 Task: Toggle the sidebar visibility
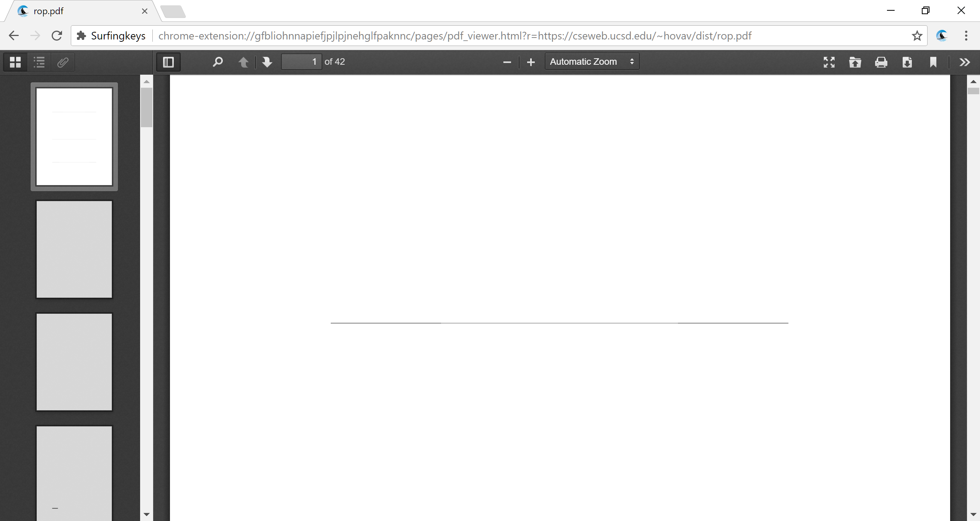(x=168, y=62)
